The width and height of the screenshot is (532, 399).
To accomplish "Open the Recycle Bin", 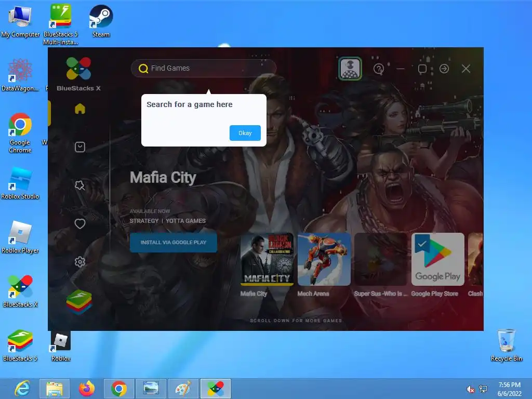I will pyautogui.click(x=506, y=345).
